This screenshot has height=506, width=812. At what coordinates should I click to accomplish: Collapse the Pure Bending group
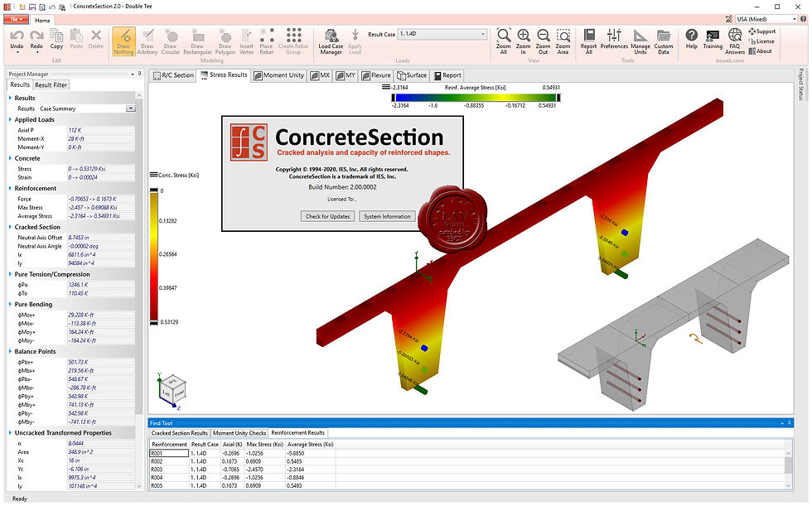coord(10,304)
